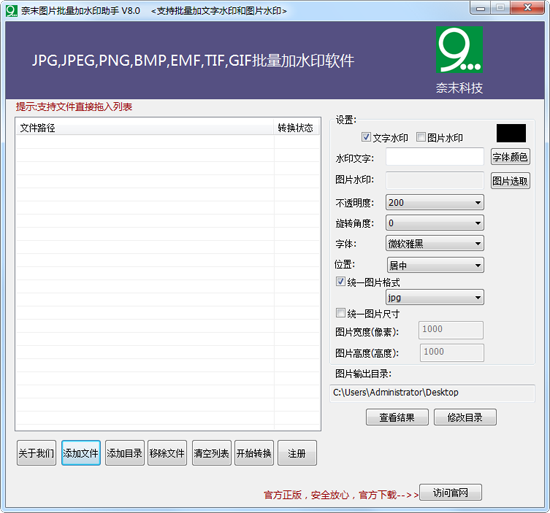
Task: Open the 不透明度 dropdown showing 200
Action: pos(435,202)
